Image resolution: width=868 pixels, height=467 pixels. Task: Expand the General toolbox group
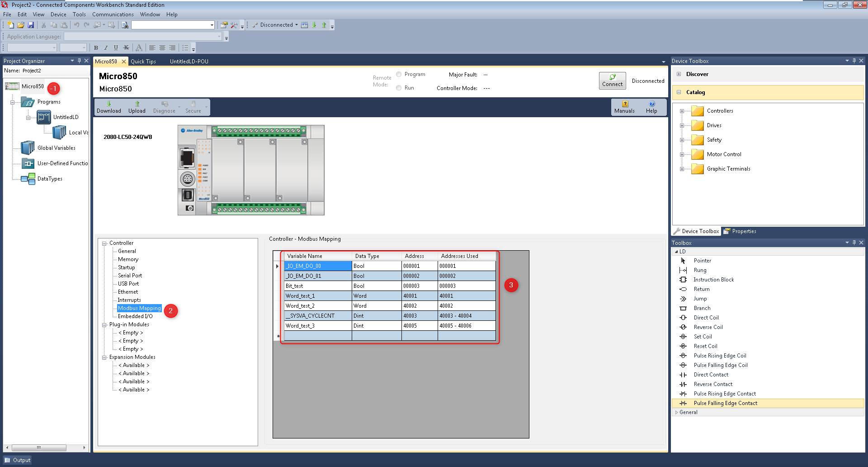coord(676,412)
